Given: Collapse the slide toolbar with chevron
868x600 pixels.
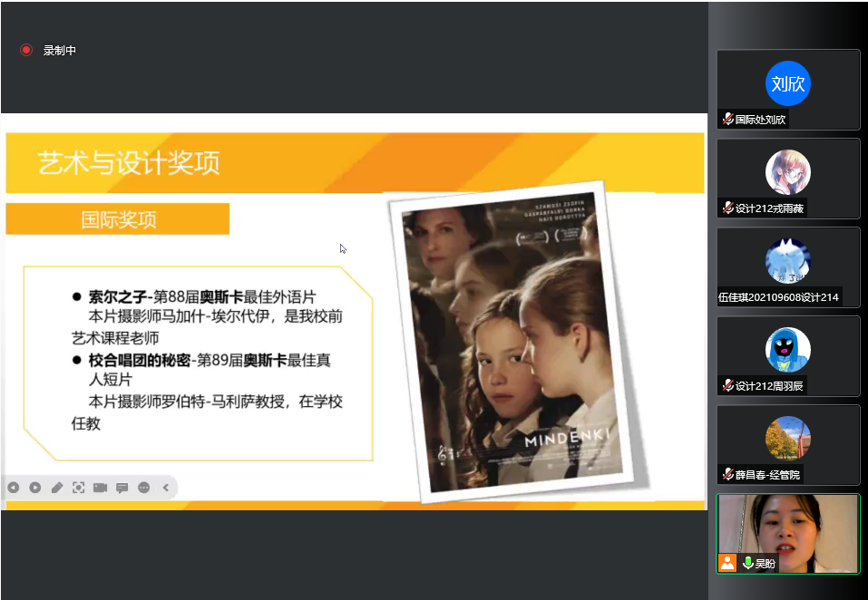Looking at the screenshot, I should (165, 488).
